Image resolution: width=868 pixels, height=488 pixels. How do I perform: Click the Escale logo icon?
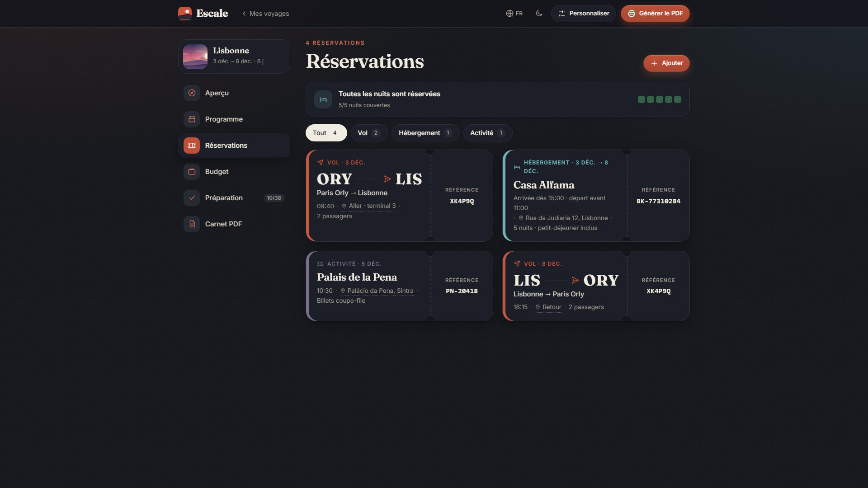tap(184, 13)
